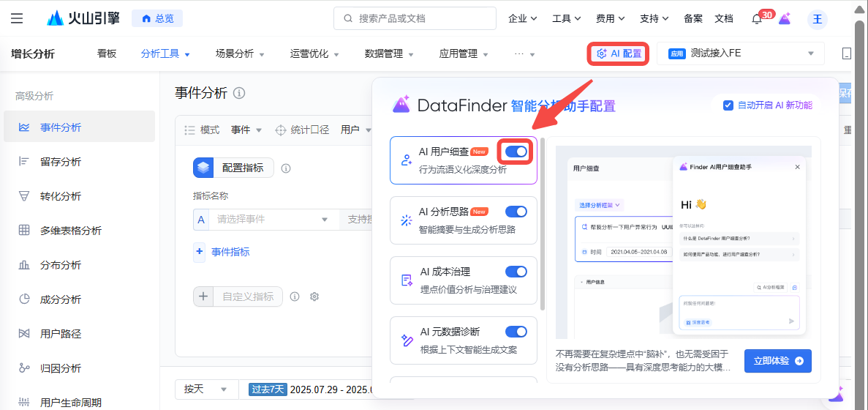868x410 pixels.
Task: Click the 火山引擎 logo
Action: [x=84, y=18]
